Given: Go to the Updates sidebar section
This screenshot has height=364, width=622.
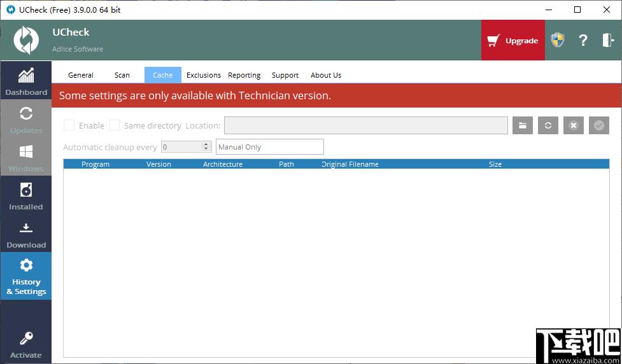Looking at the screenshot, I should pos(26,118).
